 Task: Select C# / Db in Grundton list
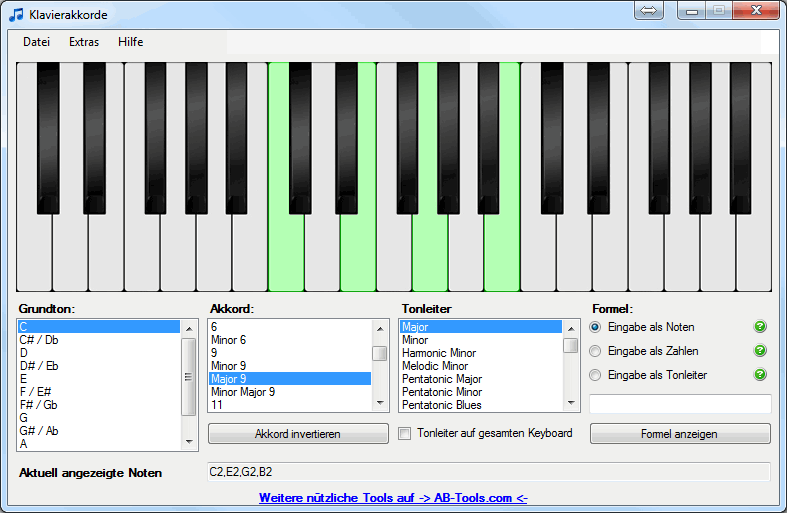99,340
